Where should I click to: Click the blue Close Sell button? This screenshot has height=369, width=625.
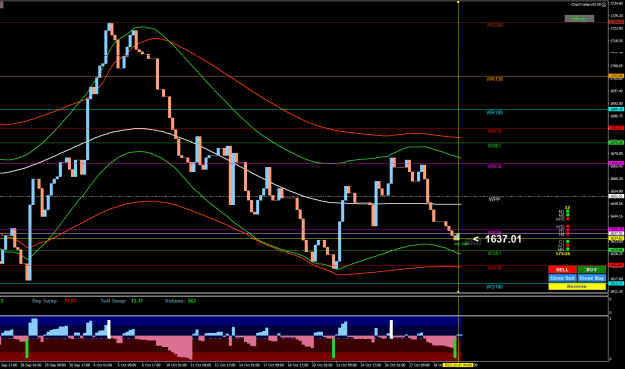pyautogui.click(x=562, y=278)
